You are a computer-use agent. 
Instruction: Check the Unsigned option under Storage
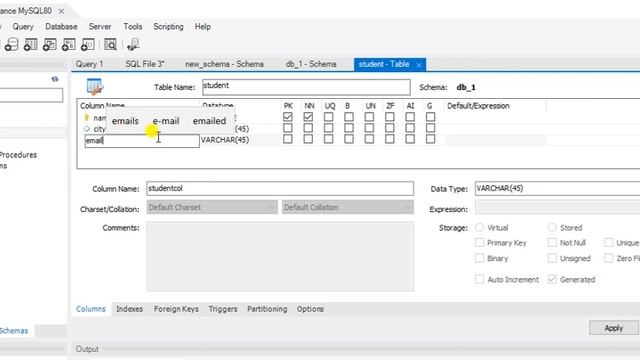click(x=552, y=258)
